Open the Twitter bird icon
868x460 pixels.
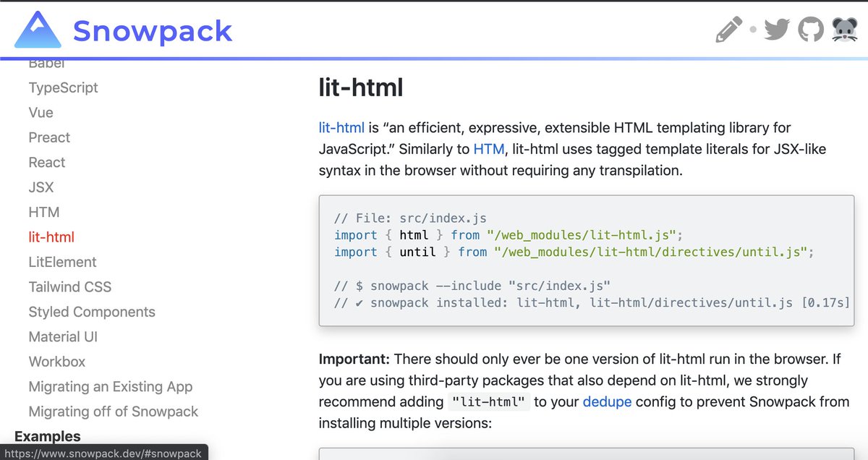click(776, 30)
